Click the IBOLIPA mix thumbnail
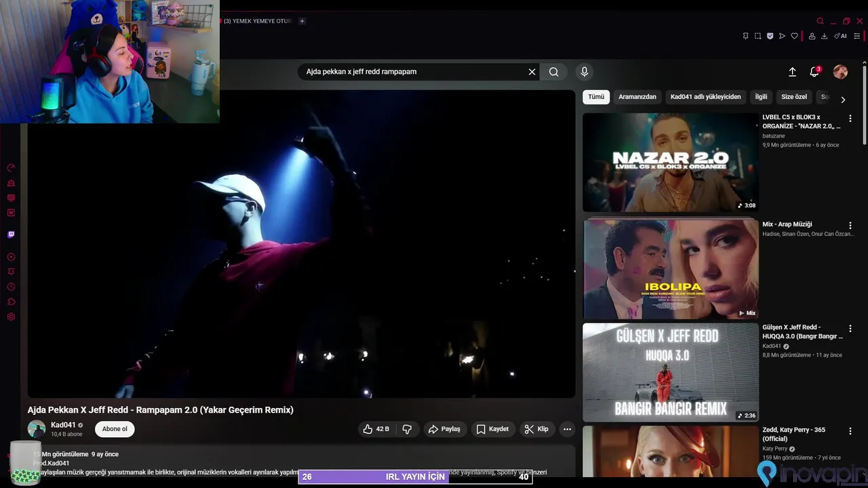868x488 pixels. coord(671,269)
